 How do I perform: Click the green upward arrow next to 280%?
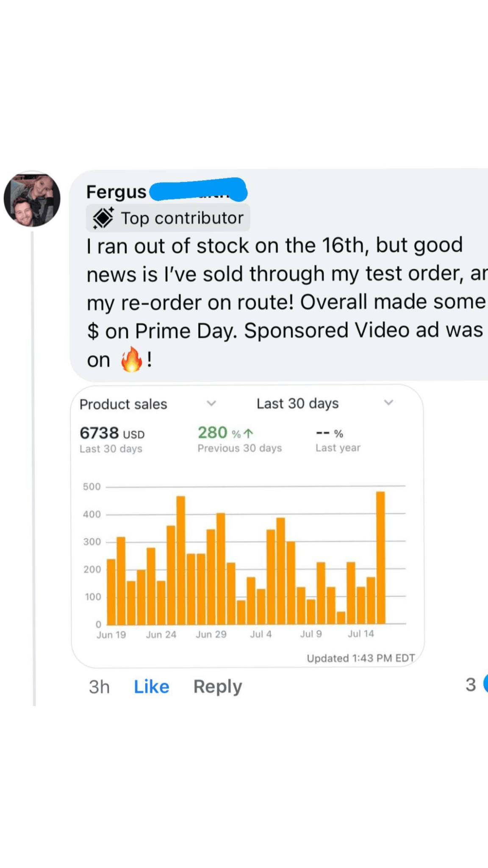pyautogui.click(x=249, y=433)
